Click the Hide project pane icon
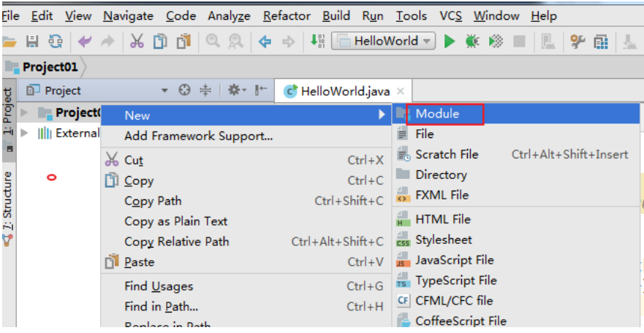 pyautogui.click(x=261, y=90)
